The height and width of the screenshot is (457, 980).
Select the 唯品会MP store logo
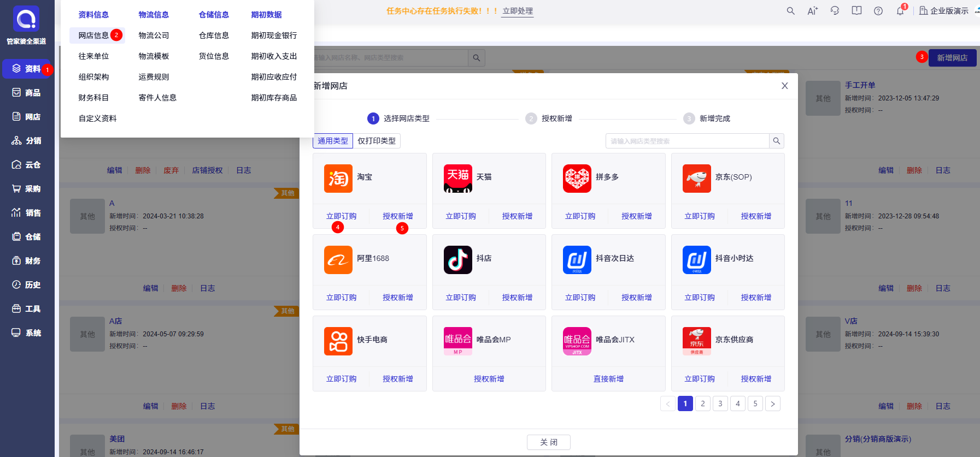(458, 341)
